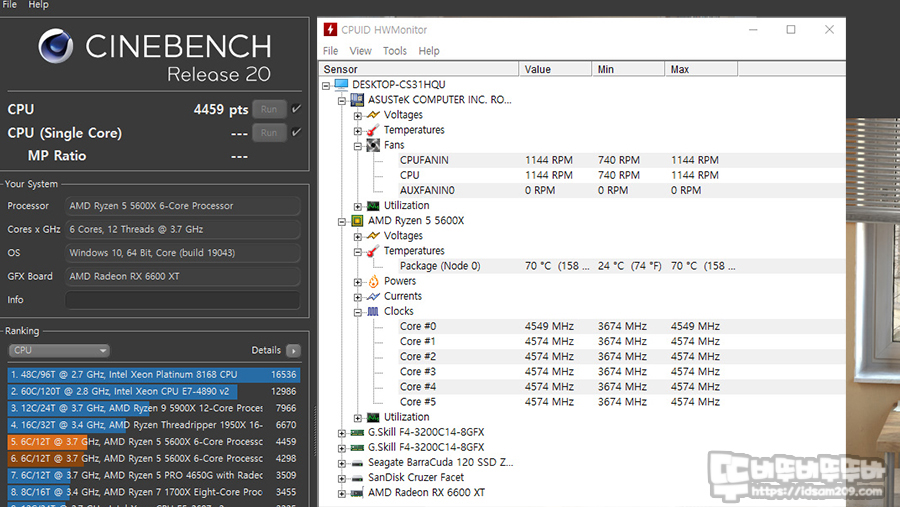Click the Voltages icon under Ryzen 5 5600X
The width and height of the screenshot is (900, 507).
pyautogui.click(x=373, y=236)
